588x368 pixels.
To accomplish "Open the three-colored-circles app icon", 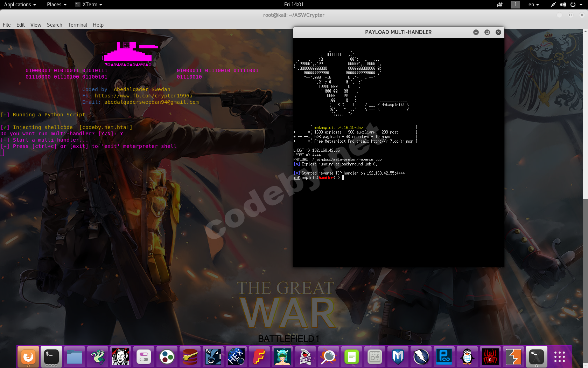I will [x=167, y=357].
